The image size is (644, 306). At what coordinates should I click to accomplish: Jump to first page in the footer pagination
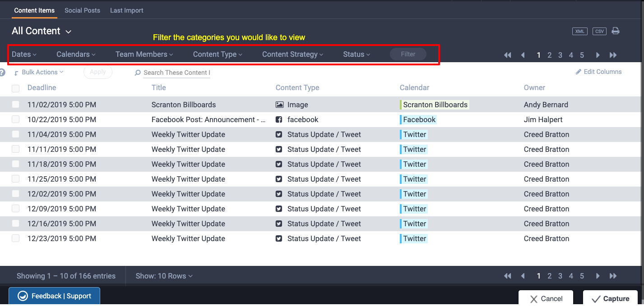(x=508, y=276)
